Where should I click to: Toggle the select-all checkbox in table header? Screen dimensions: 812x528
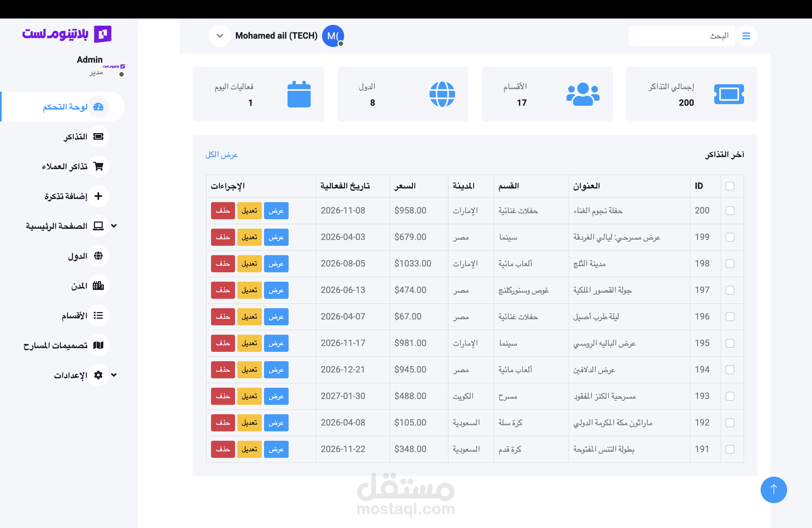[729, 186]
